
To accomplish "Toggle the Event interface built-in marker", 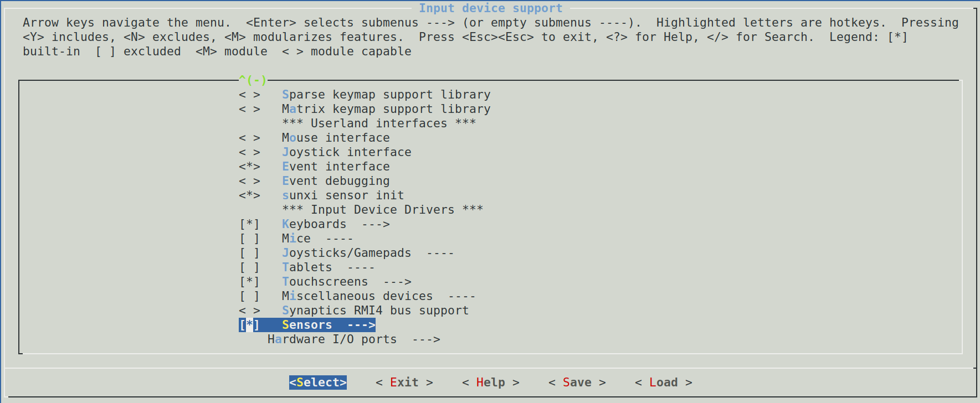I will click(249, 167).
